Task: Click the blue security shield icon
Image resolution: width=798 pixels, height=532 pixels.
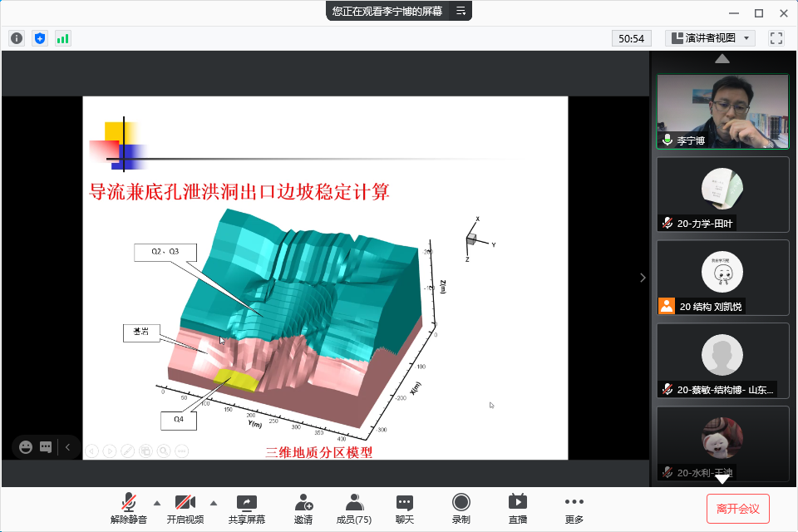Action: tap(40, 38)
